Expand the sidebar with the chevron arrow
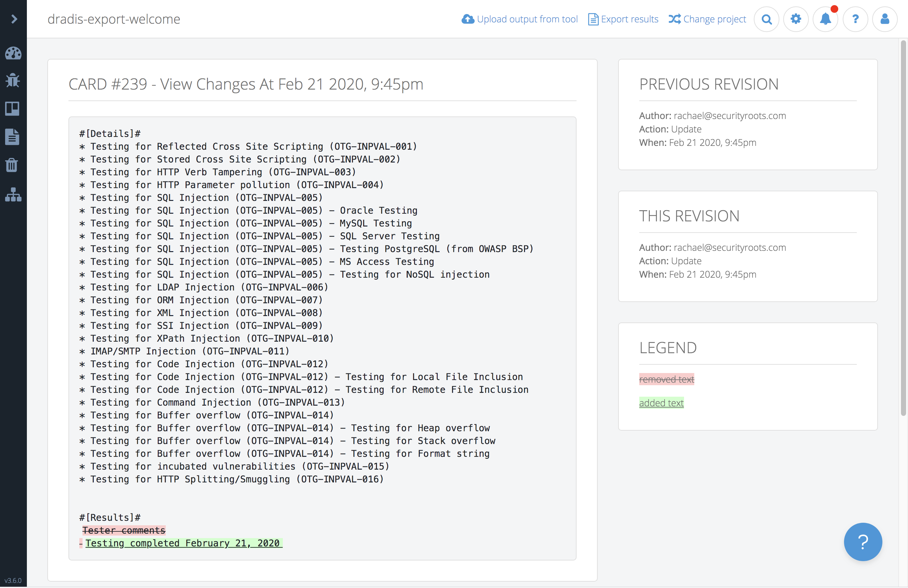This screenshot has height=588, width=908. point(14,19)
